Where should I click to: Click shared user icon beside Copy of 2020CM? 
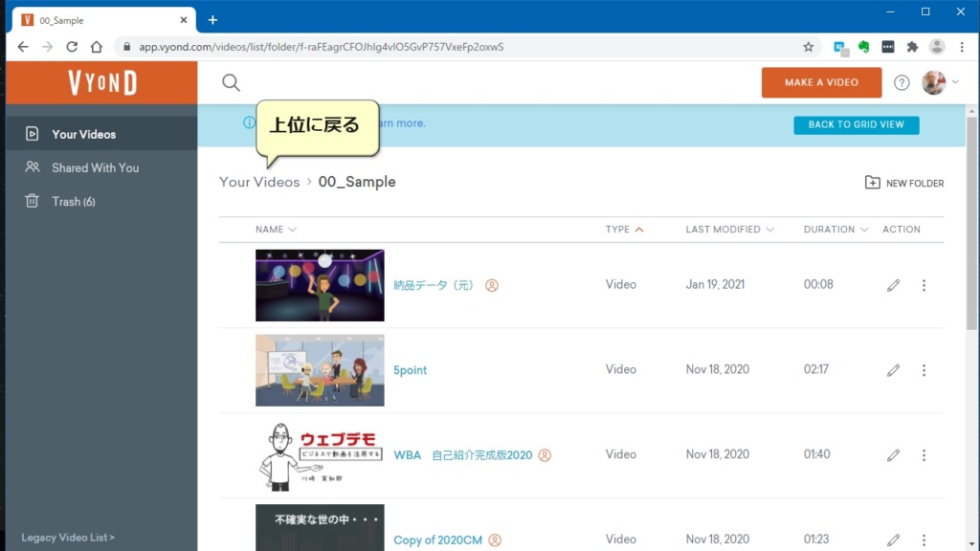pyautogui.click(x=495, y=540)
